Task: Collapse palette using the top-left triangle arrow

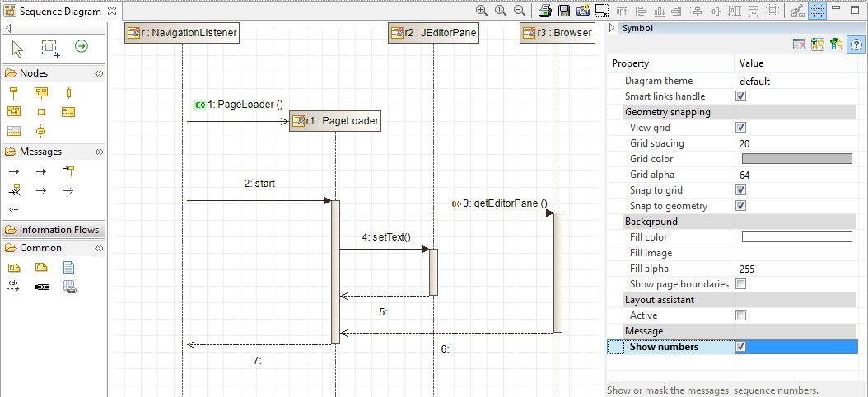Action: click(x=8, y=29)
